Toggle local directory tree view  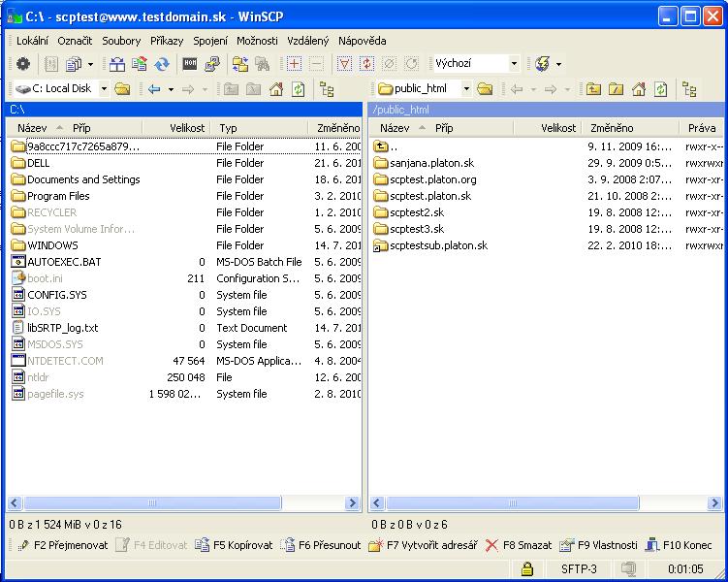(327, 88)
